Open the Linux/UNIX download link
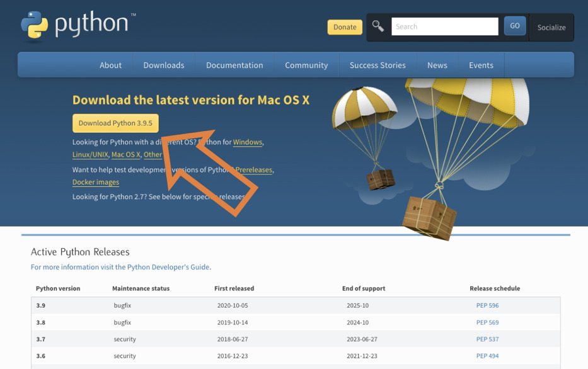This screenshot has height=369, width=588. click(90, 154)
